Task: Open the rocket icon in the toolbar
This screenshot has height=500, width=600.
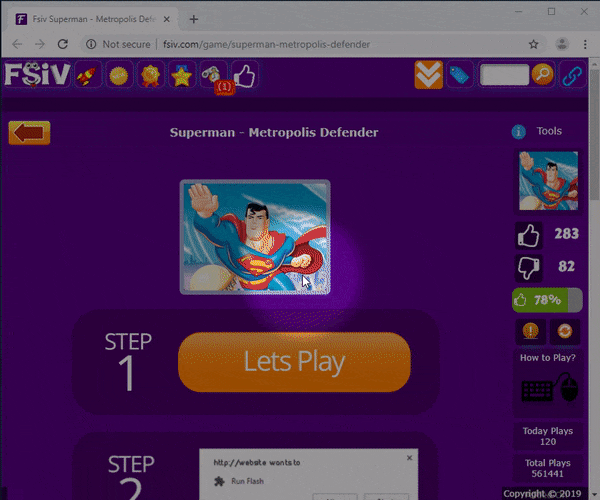Action: (x=88, y=75)
